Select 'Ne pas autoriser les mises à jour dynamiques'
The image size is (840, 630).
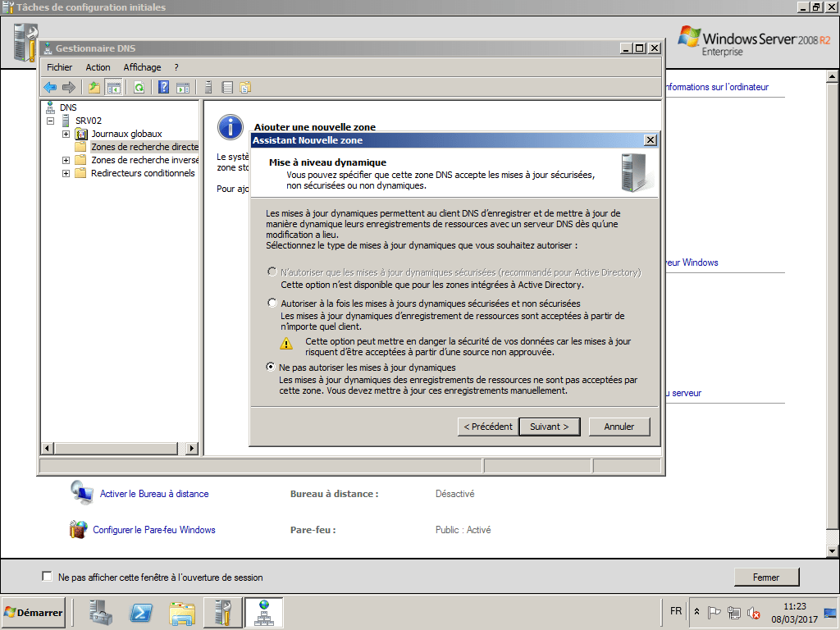pos(271,367)
